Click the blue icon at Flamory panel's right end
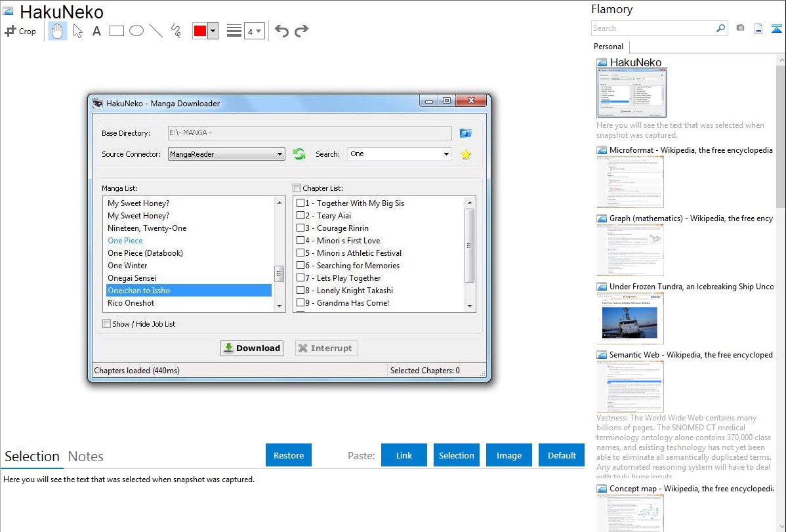 (x=776, y=28)
